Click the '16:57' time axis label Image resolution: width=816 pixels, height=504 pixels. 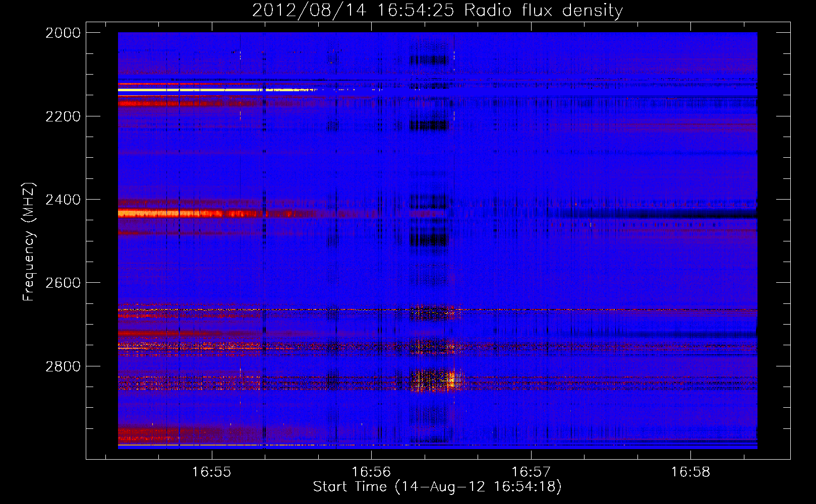tap(531, 472)
